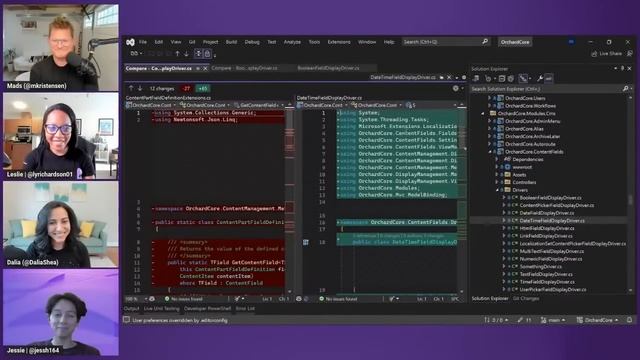This screenshot has height=360, width=640.
Task: Click Show All Files icon in Solution Explorer
Action: [511, 78]
